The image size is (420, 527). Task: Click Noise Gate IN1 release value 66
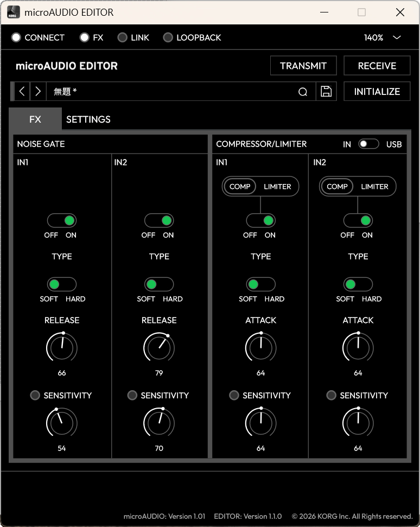(62, 373)
